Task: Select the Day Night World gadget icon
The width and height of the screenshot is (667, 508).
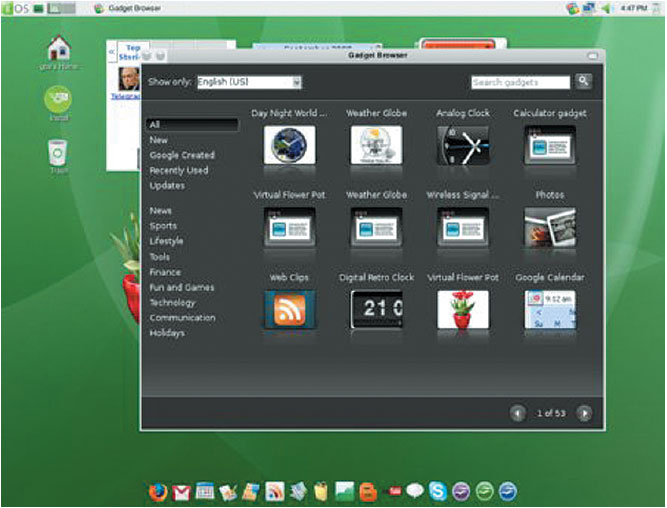Action: click(x=289, y=145)
